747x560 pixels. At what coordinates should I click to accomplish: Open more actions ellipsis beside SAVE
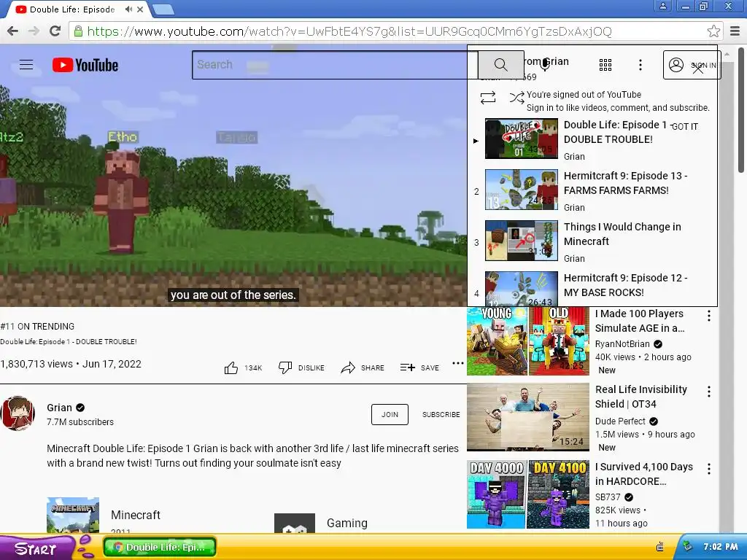[x=458, y=363]
